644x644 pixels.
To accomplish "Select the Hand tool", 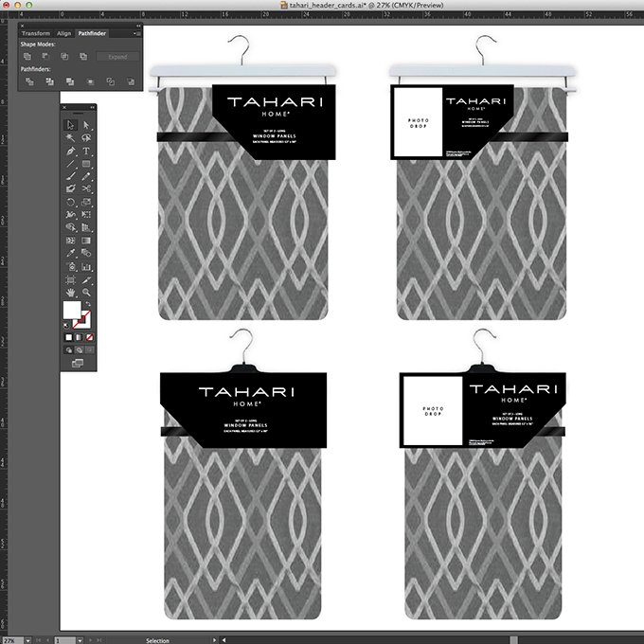I will (70, 293).
